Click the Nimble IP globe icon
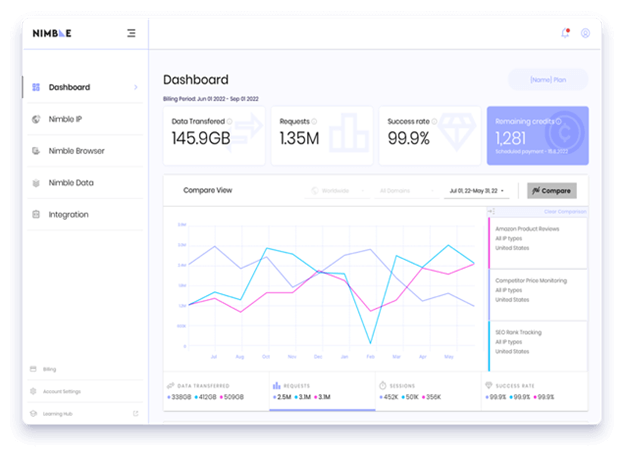Image resolution: width=624 pixels, height=453 pixels. pyautogui.click(x=37, y=119)
